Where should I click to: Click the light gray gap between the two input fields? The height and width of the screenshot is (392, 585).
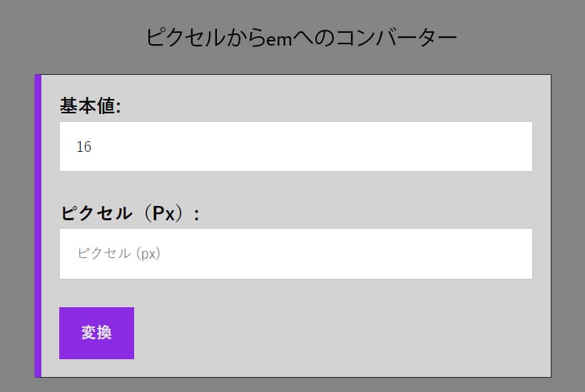pyautogui.click(x=295, y=187)
